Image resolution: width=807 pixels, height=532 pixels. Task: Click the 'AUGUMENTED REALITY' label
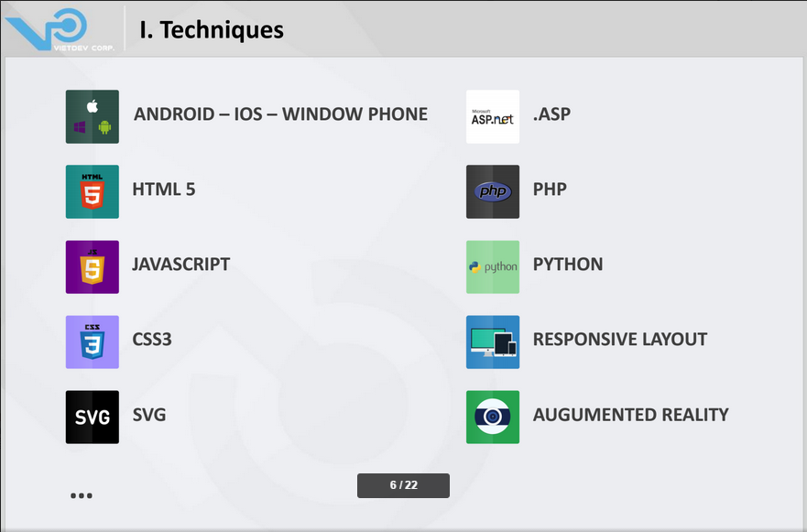[630, 415]
